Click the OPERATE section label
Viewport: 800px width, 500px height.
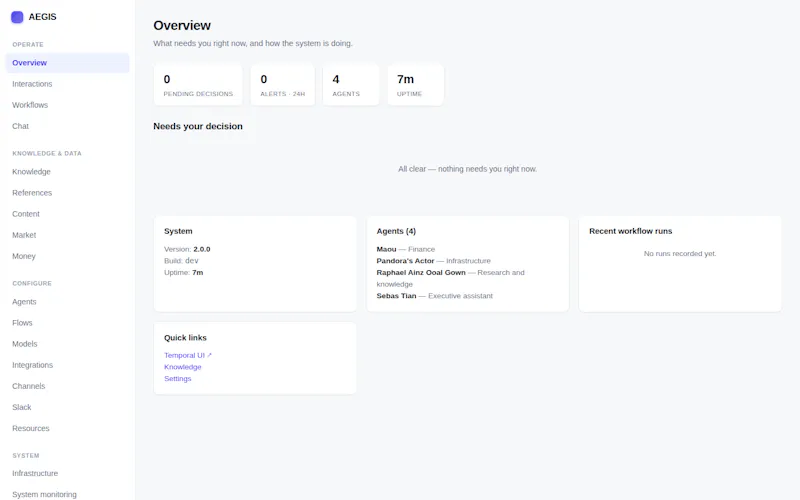point(28,44)
